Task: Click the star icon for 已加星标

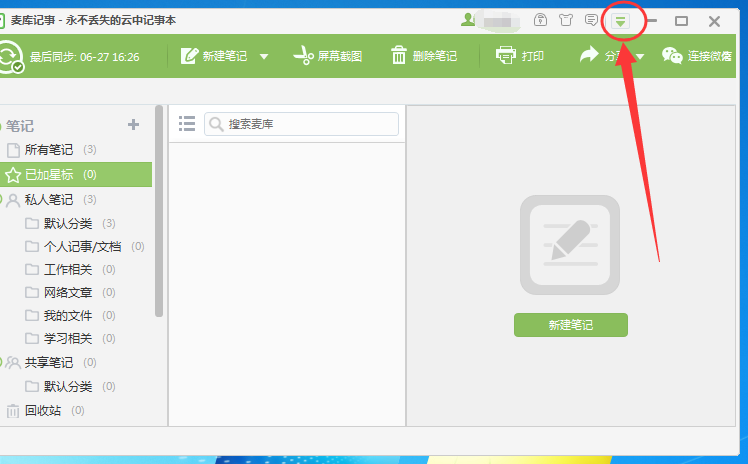Action: click(13, 175)
